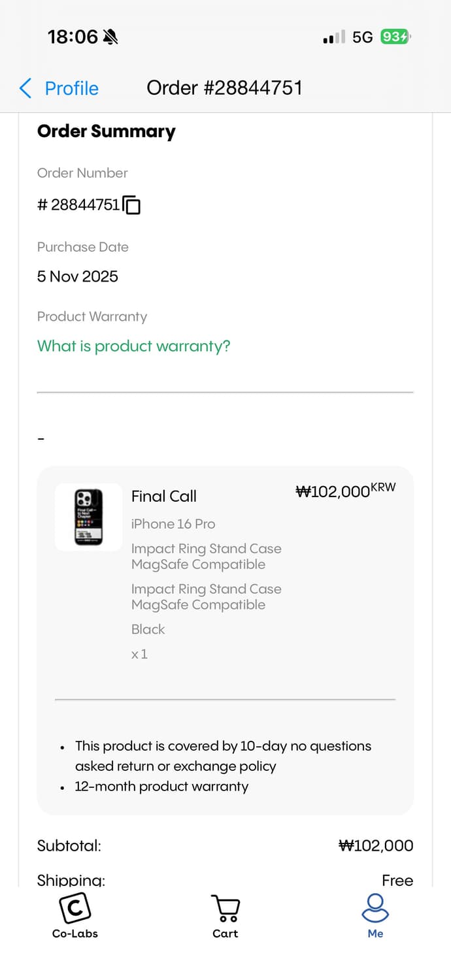Return to Profile via back link
This screenshot has height=980, width=451.
[71, 88]
